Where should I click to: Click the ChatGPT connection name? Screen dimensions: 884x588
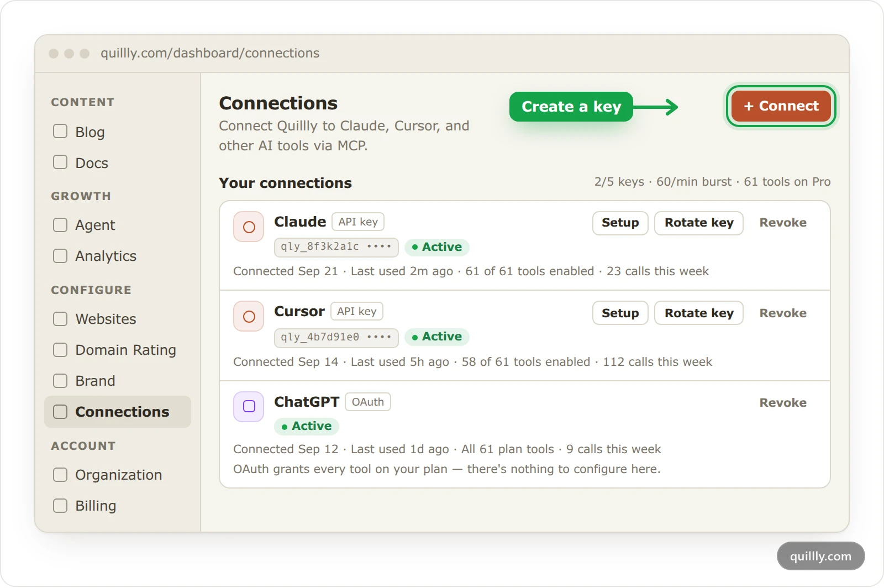point(307,402)
